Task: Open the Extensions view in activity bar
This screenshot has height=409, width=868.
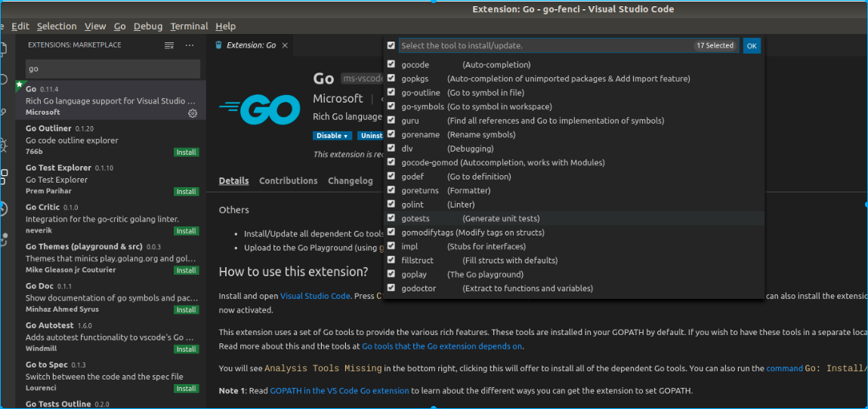Action: (4, 176)
